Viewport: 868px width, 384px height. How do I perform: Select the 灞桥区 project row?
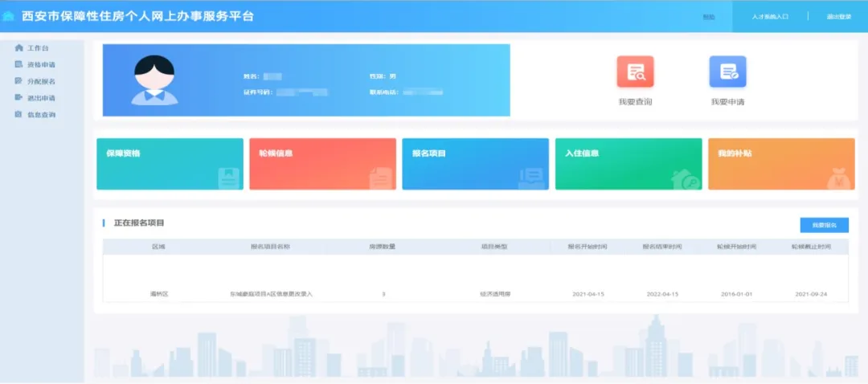(476, 294)
